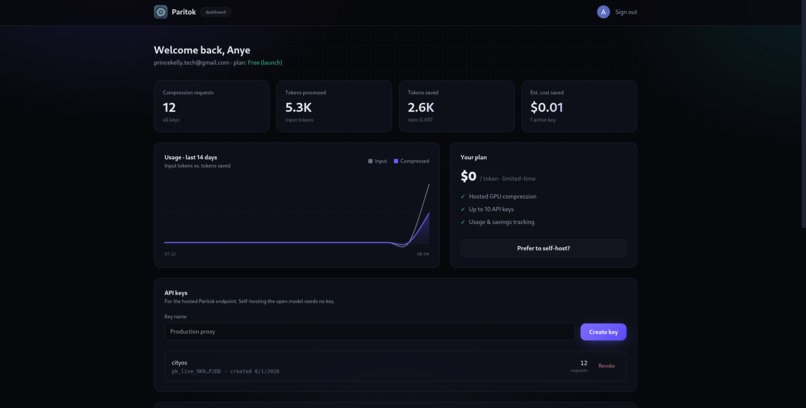Open the user avatar labeled A

[x=603, y=12]
